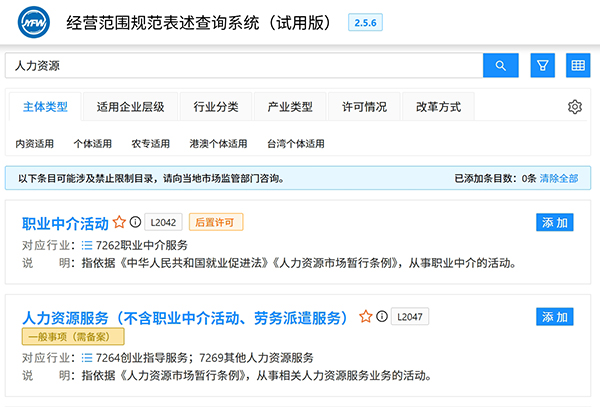Filter by 内资适用 option
The width and height of the screenshot is (600, 407).
(x=35, y=144)
